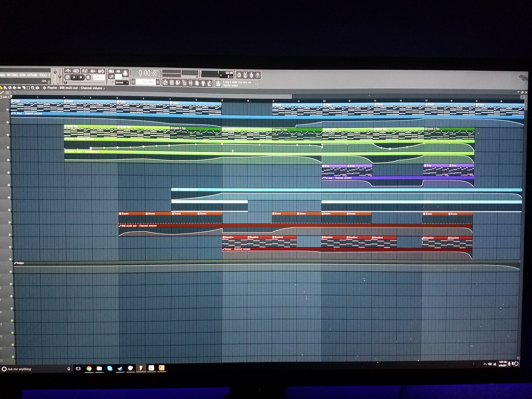The height and width of the screenshot is (399, 532).
Task: Open the OPTIONS menu
Action: click(32, 75)
